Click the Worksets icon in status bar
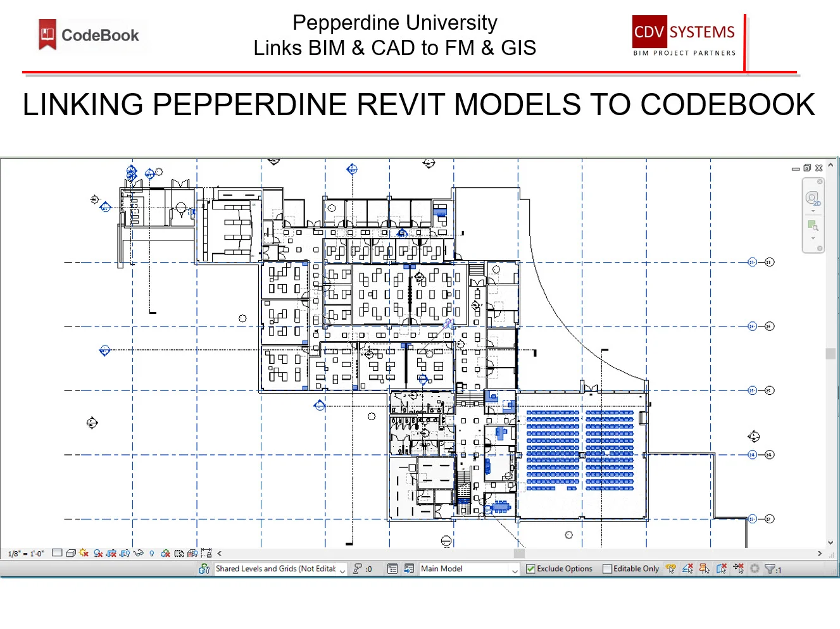This screenshot has height=629, width=840. click(x=204, y=569)
